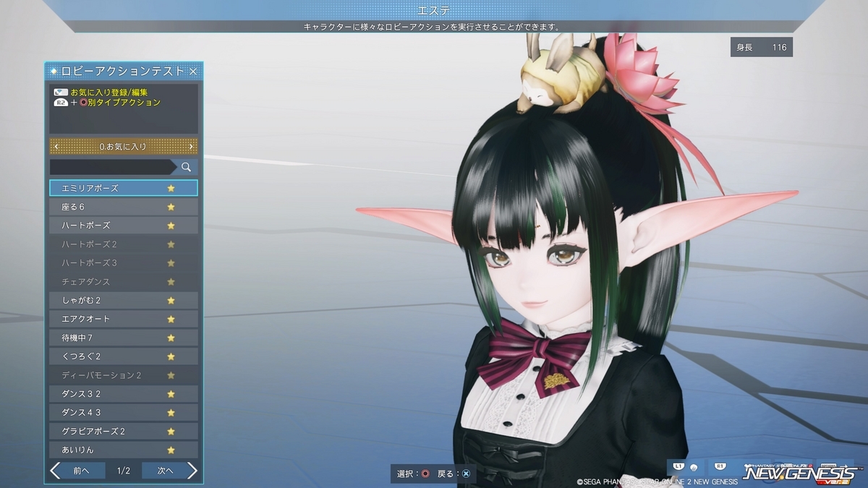The image size is (868, 488).
Task: Select the チェアダンス action
Action: tap(124, 281)
